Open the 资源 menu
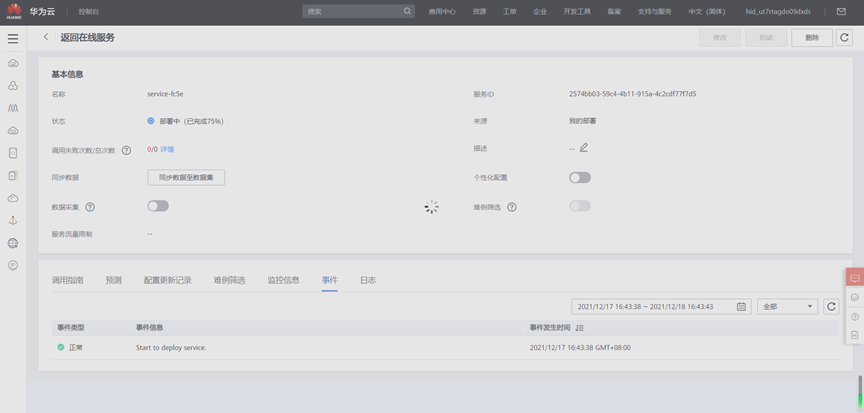The height and width of the screenshot is (413, 864). tap(479, 12)
